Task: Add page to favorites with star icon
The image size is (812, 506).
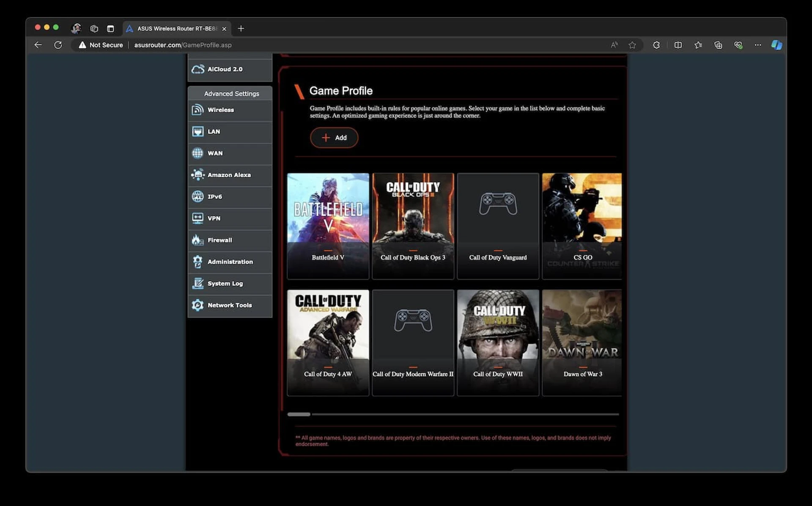Action: tap(632, 45)
